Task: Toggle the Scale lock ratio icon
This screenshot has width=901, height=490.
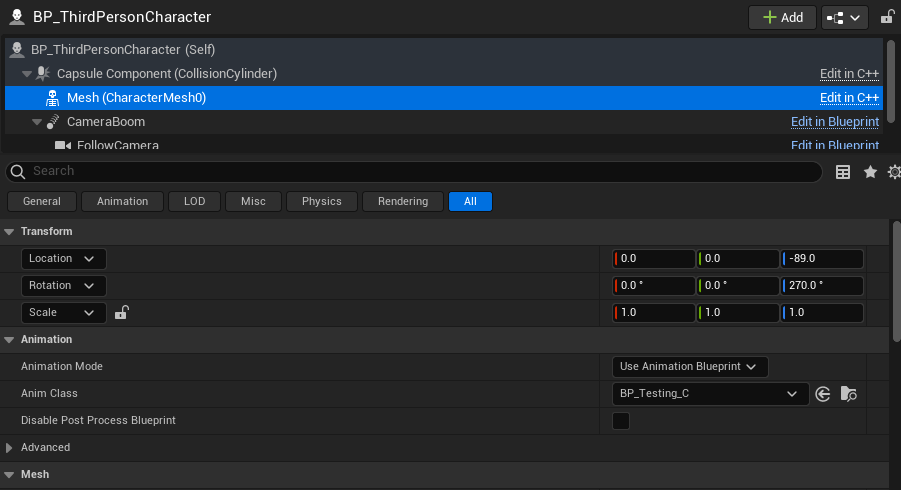Action: [121, 313]
